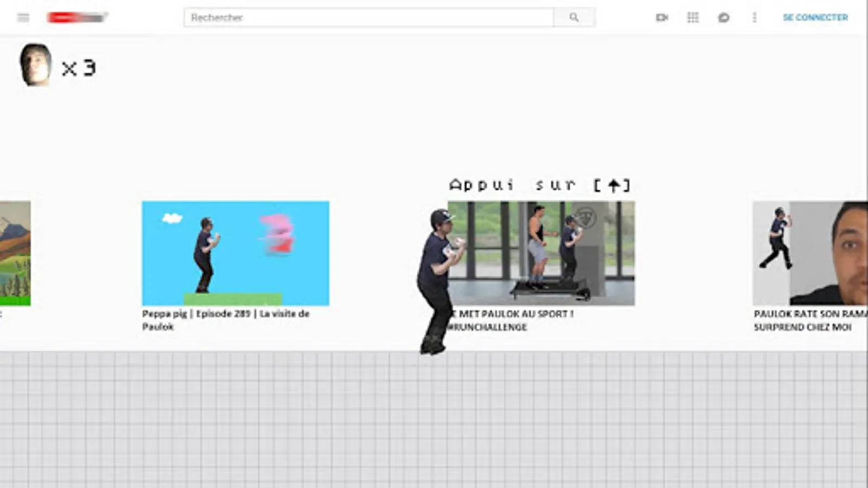The width and height of the screenshot is (868, 488).
Task: Open the three-dot settings menu
Action: point(755,17)
